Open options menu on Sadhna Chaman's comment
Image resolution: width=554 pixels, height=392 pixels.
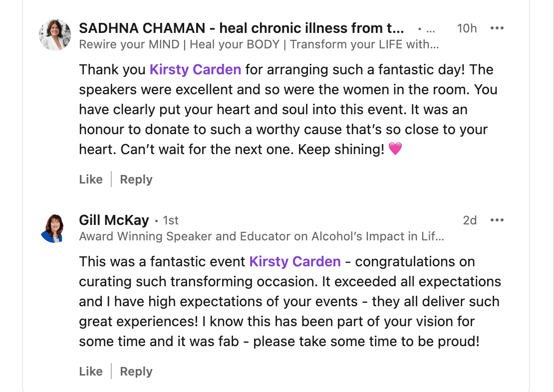point(497,28)
